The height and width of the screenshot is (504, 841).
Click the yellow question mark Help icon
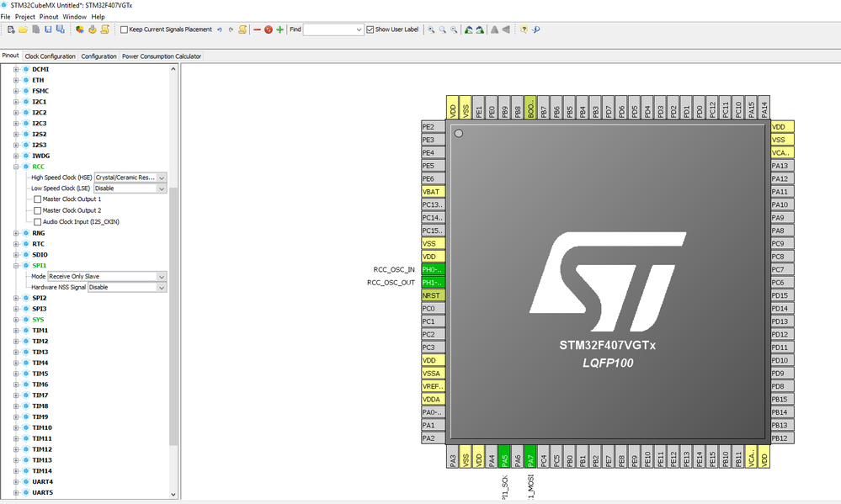[x=524, y=29]
